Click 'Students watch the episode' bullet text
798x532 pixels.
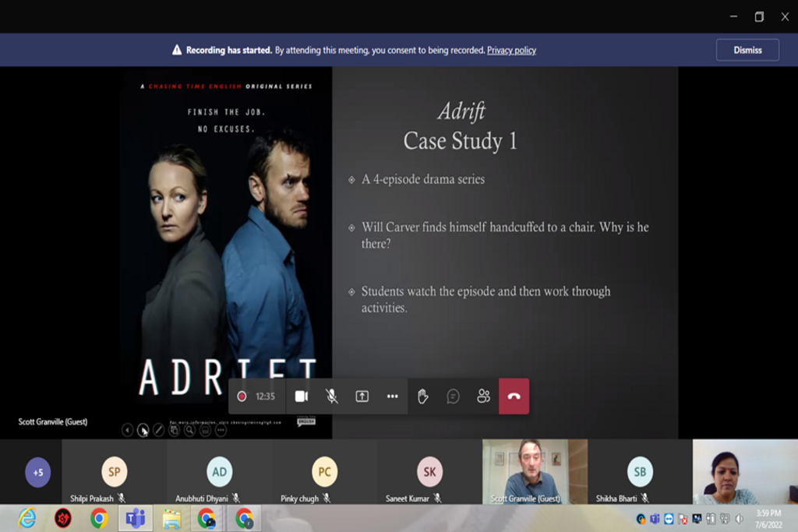tap(486, 299)
